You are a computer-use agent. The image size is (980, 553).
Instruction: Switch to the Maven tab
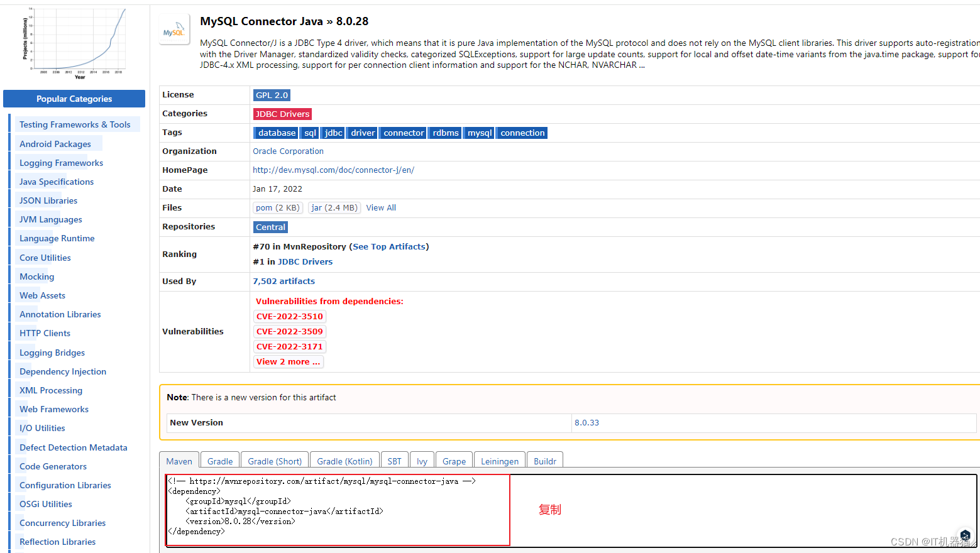tap(179, 461)
